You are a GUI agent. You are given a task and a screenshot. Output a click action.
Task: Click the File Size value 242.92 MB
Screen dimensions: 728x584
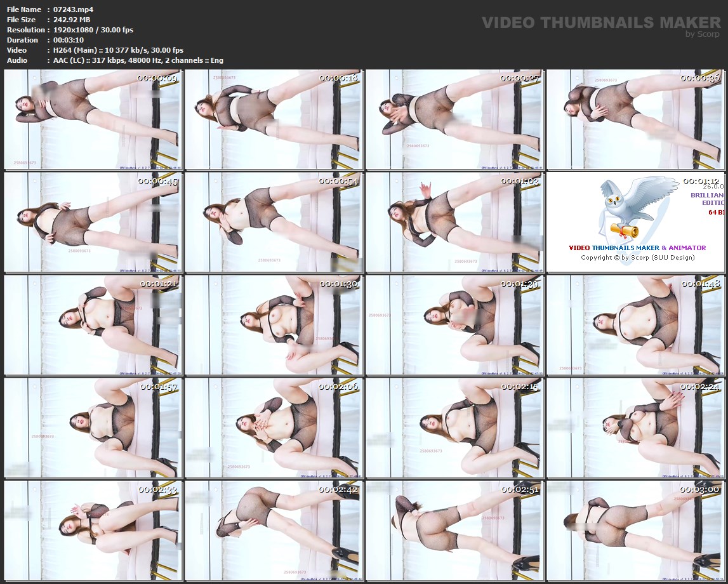[72, 20]
